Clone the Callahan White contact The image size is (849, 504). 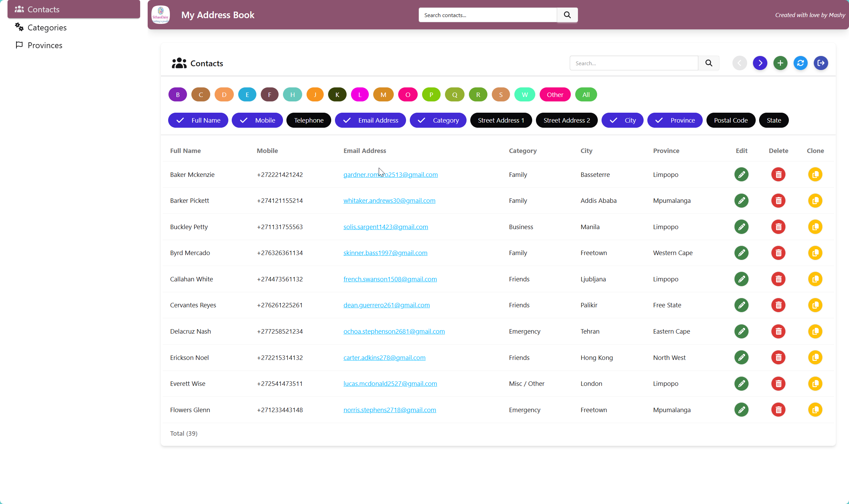click(815, 279)
